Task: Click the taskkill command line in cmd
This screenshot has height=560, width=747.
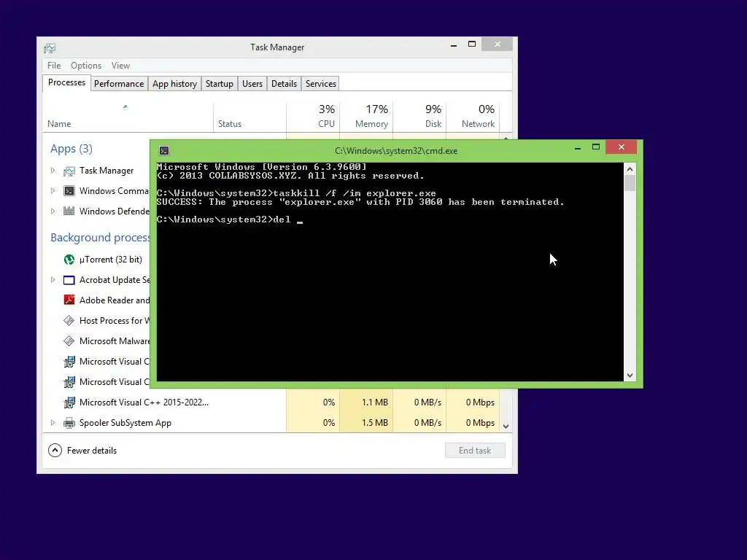Action: click(296, 193)
